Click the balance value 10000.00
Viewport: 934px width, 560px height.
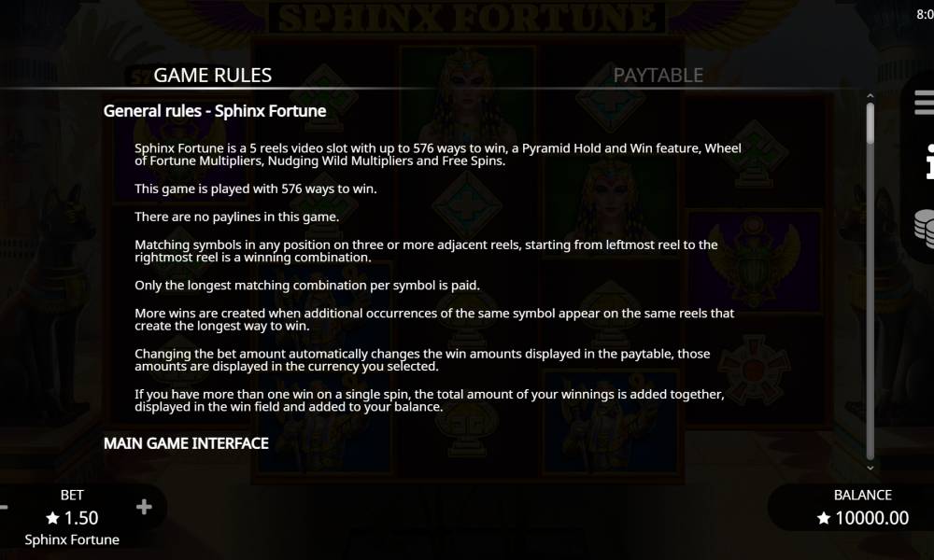pos(871,518)
